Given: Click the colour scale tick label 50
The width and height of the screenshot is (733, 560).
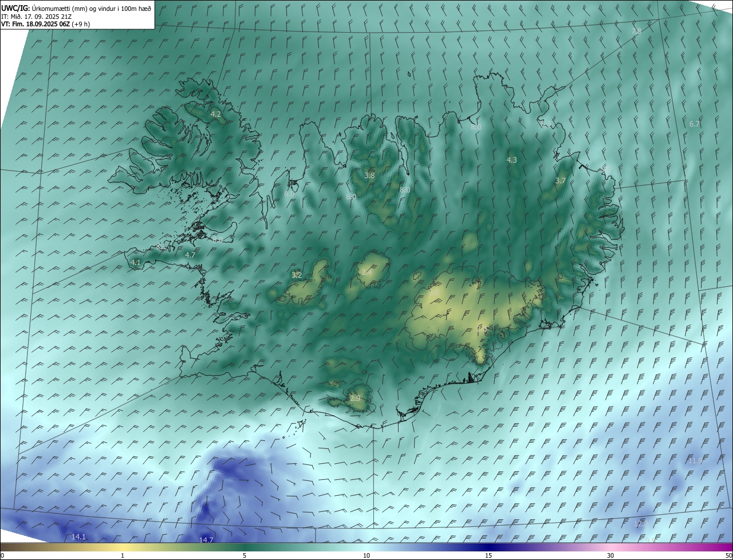Looking at the screenshot, I should point(728,555).
